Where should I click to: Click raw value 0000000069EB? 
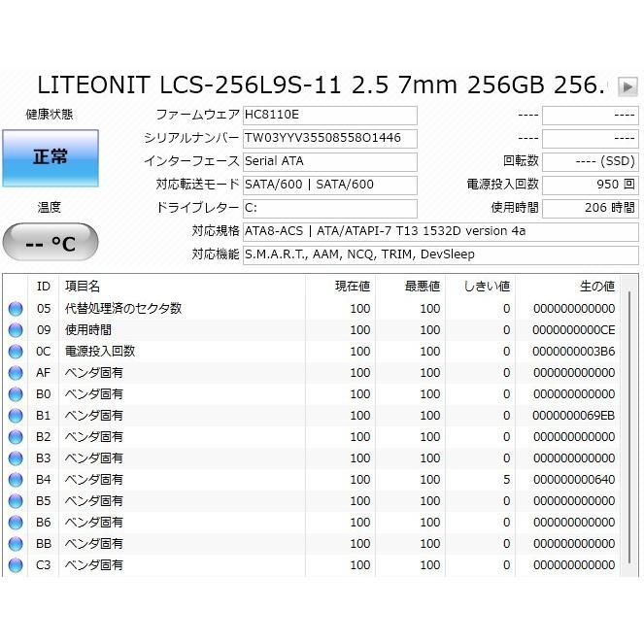(x=574, y=416)
